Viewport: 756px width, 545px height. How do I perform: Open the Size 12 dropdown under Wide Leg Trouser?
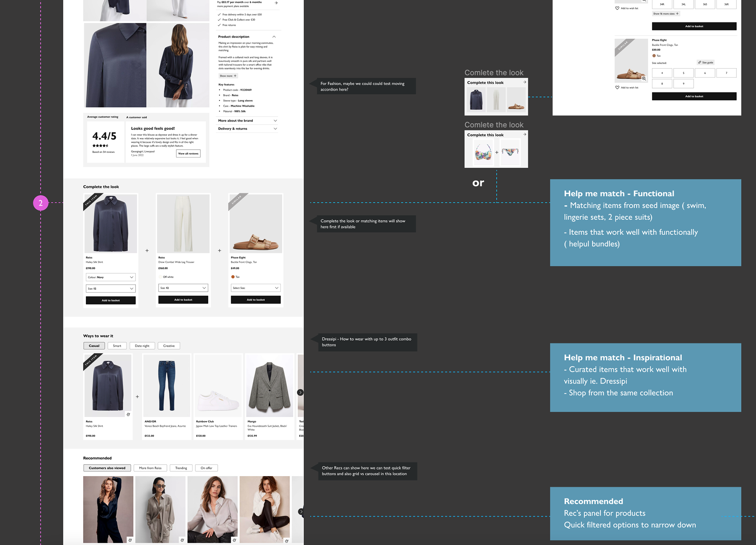tap(183, 288)
